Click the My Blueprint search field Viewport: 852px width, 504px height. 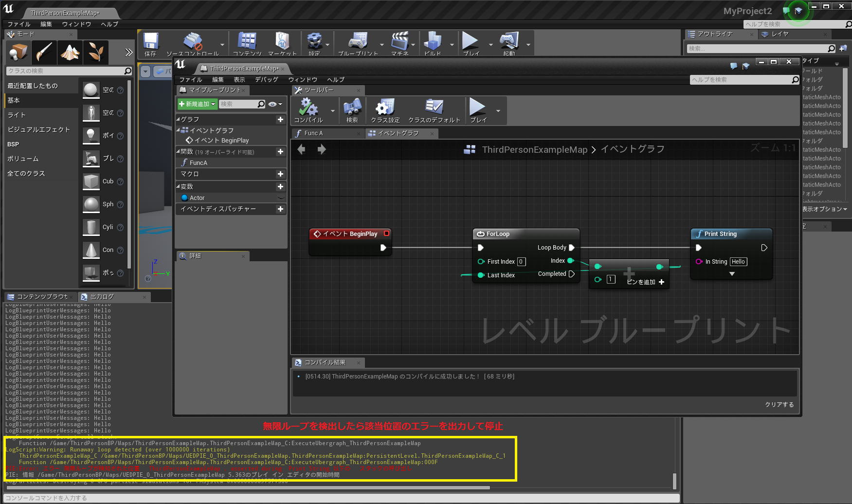(x=242, y=104)
